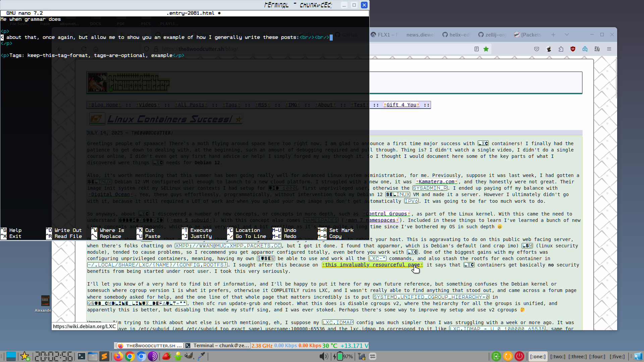Click the orange restart panel button
The height and width of the screenshot is (362, 644).
pos(508,356)
